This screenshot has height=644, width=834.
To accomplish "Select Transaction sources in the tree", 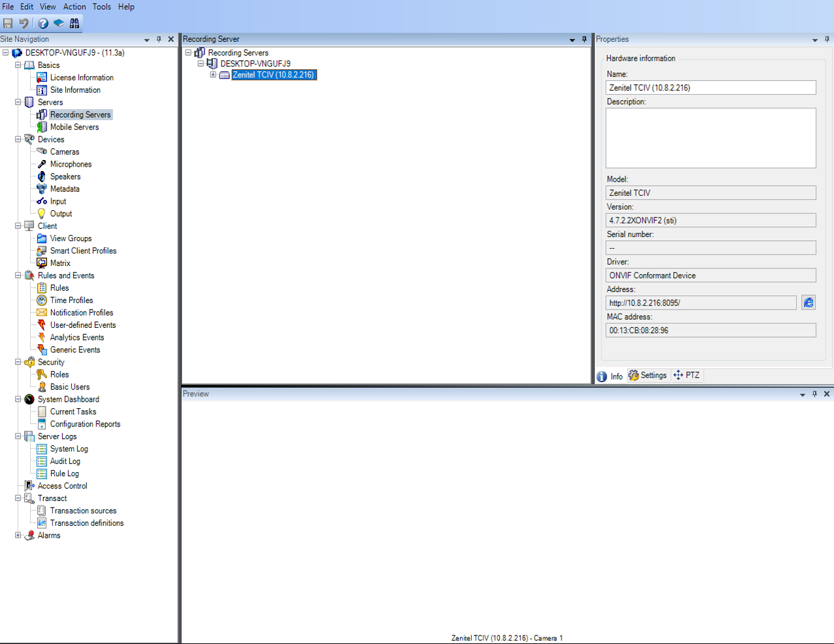I will [83, 511].
